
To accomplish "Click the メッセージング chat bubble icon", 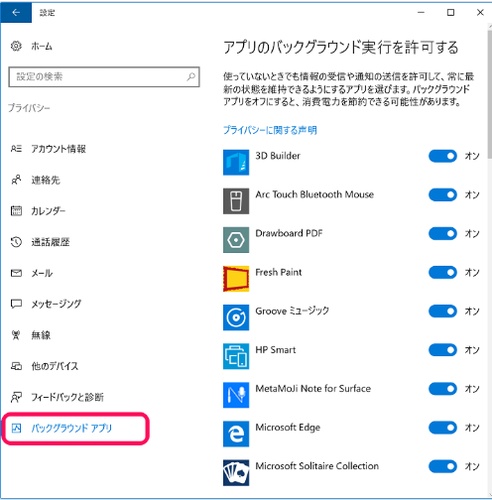I will tap(16, 304).
